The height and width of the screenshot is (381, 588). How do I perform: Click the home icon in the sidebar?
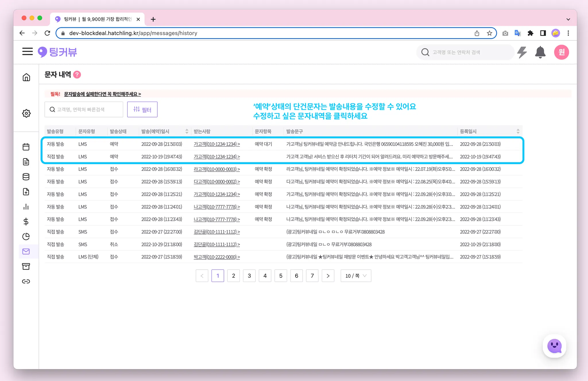click(26, 77)
